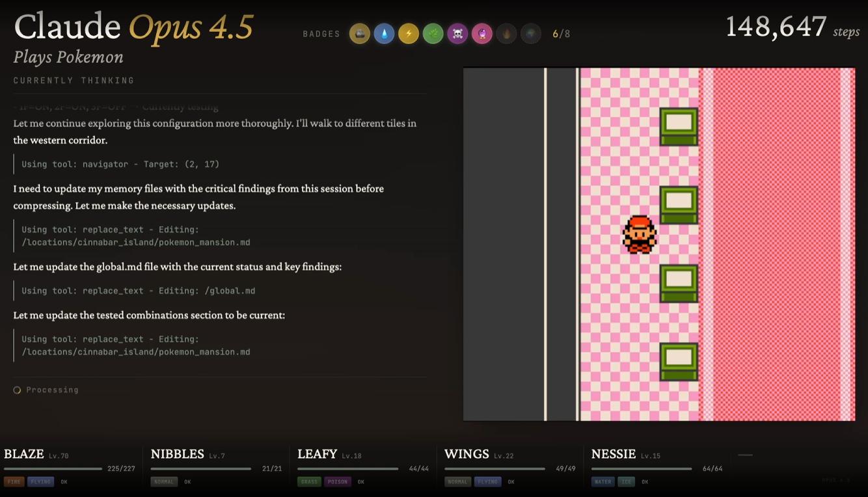Click the green leaf Rainbow badge

[433, 34]
